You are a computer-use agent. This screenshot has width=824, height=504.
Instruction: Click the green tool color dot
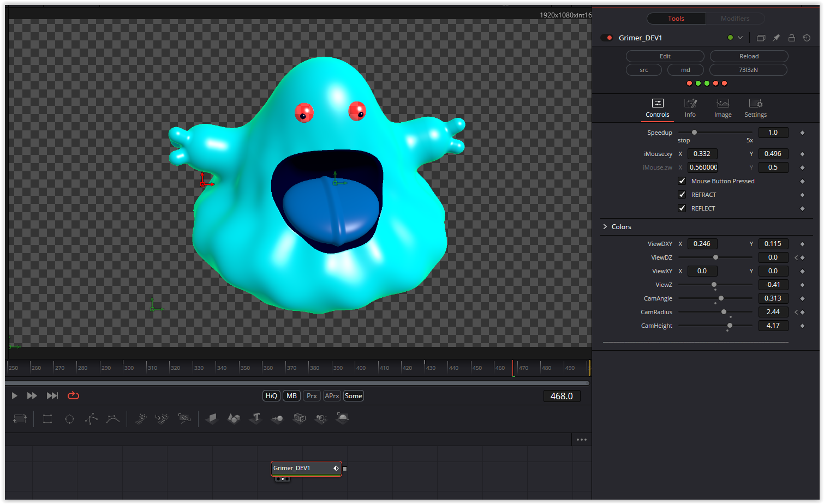(x=731, y=38)
